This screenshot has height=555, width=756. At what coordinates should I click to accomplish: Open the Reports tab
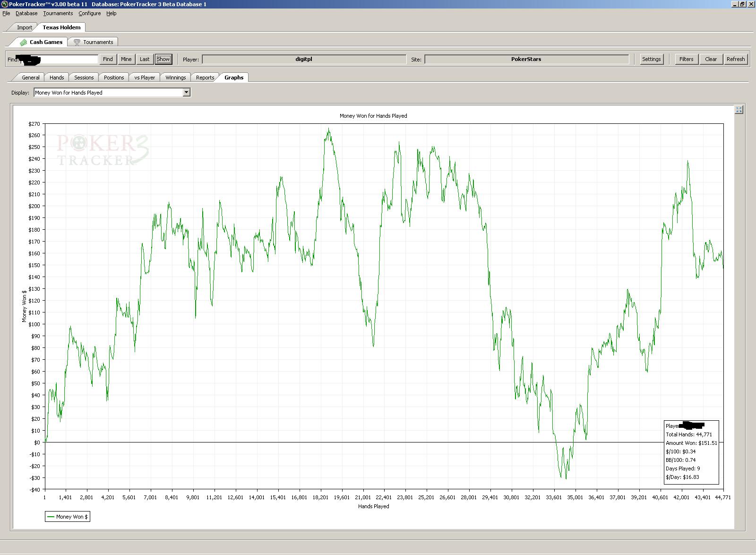(205, 78)
